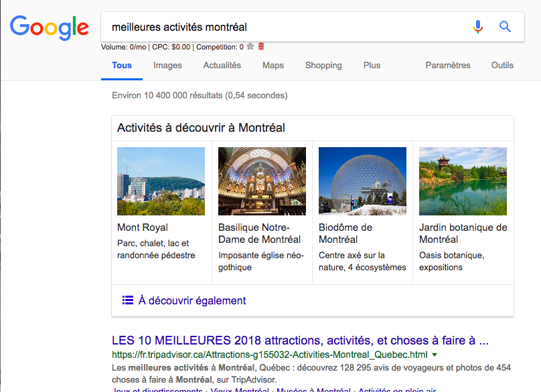Open the Shopping tab

coord(323,65)
